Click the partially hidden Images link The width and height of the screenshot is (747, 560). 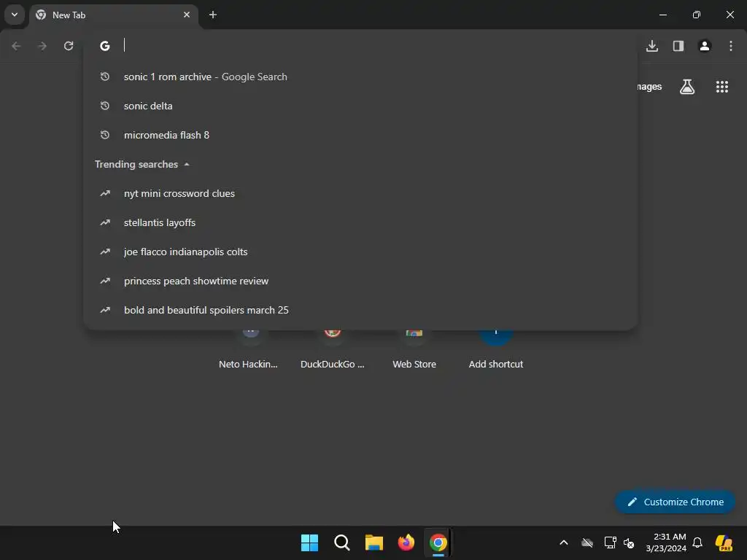coord(650,87)
